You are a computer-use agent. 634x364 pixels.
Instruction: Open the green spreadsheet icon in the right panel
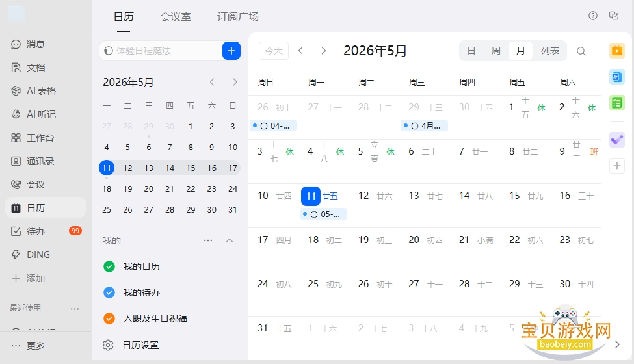[617, 103]
